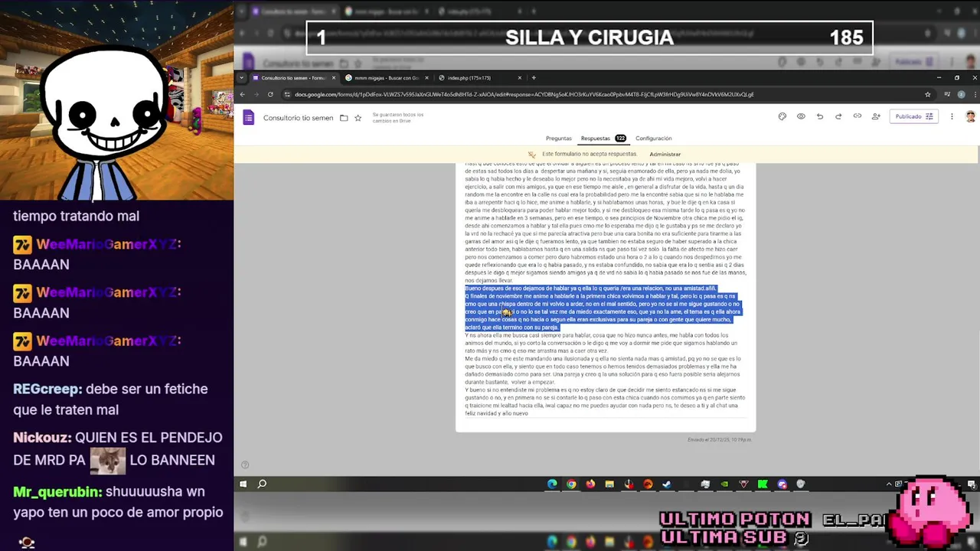The image size is (980, 551).
Task: Close the index.php tab
Action: pyautogui.click(x=520, y=77)
